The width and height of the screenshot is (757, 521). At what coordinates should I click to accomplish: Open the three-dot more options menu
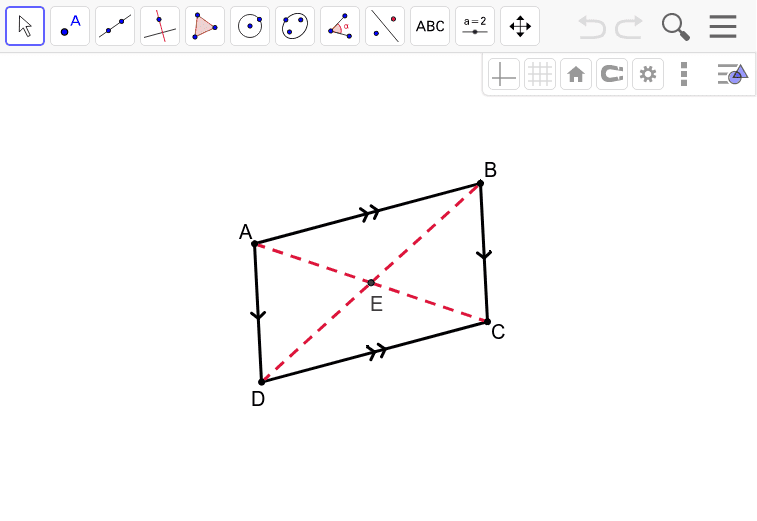[x=684, y=74]
